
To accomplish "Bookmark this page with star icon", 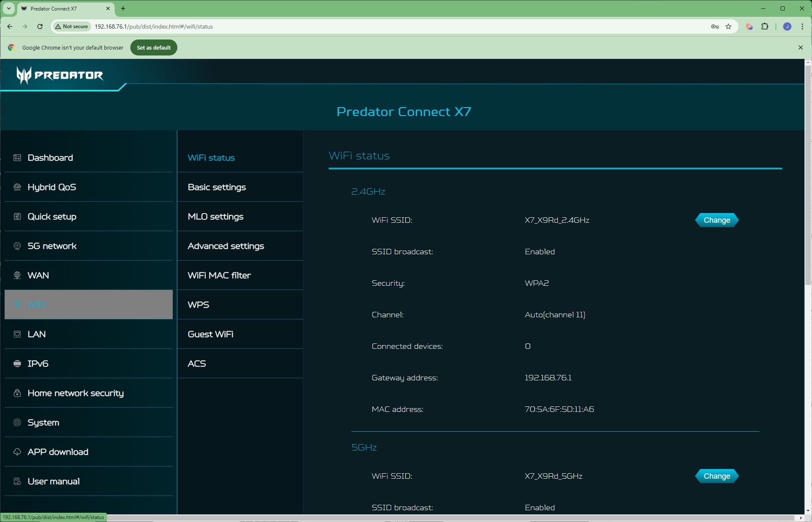I will [728, 26].
